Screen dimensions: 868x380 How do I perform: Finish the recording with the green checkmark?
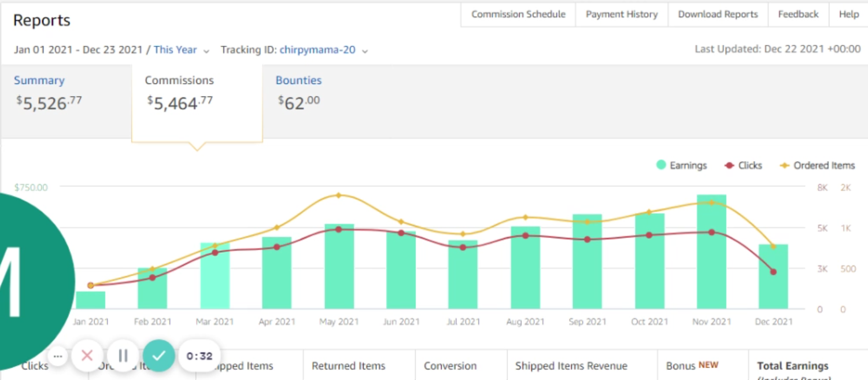click(159, 356)
